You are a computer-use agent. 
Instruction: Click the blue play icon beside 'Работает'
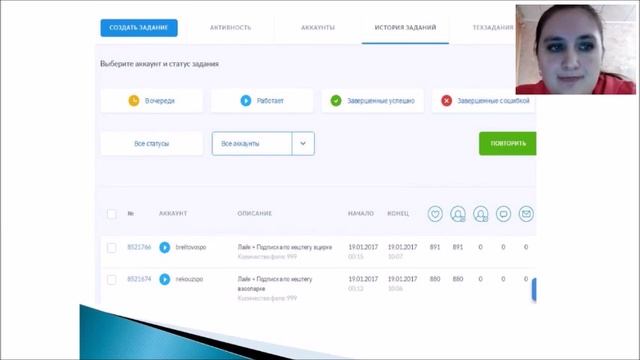click(x=246, y=100)
